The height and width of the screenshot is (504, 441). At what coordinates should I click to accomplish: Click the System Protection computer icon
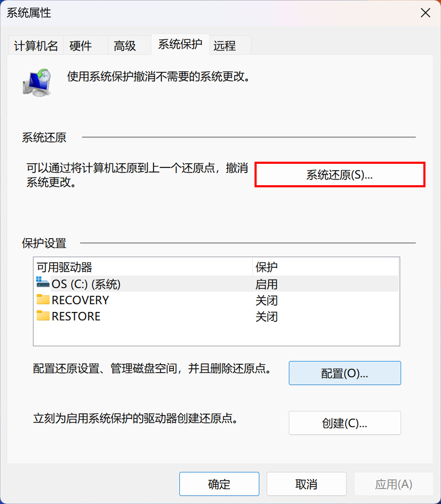[37, 82]
